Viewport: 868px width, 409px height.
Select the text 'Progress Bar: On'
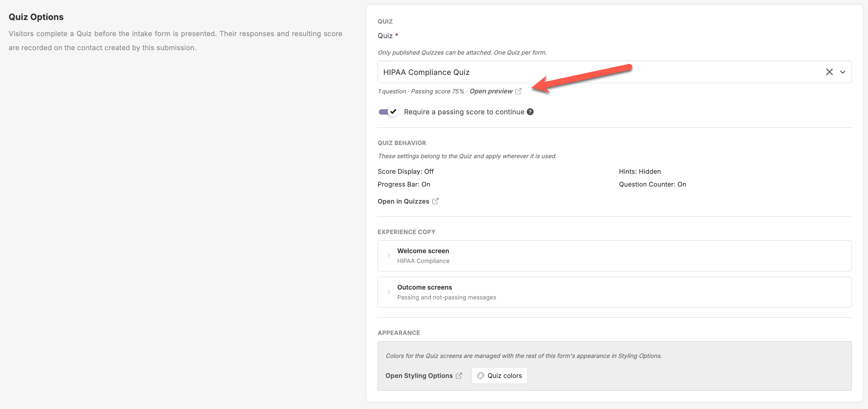[404, 184]
